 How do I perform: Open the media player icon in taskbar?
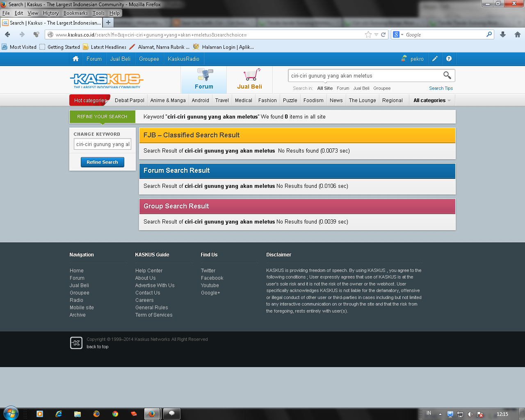(40, 414)
